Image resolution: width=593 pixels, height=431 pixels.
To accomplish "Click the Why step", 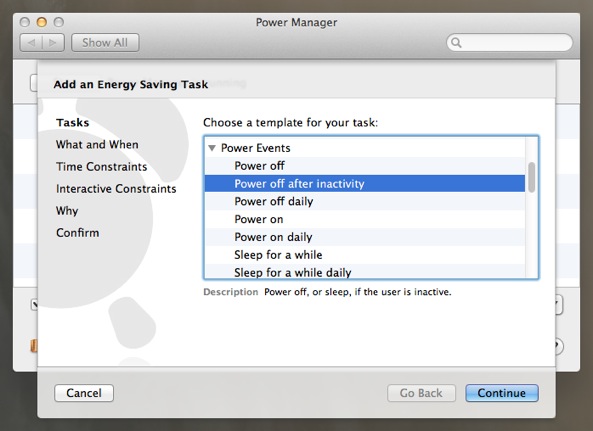I will [67, 211].
